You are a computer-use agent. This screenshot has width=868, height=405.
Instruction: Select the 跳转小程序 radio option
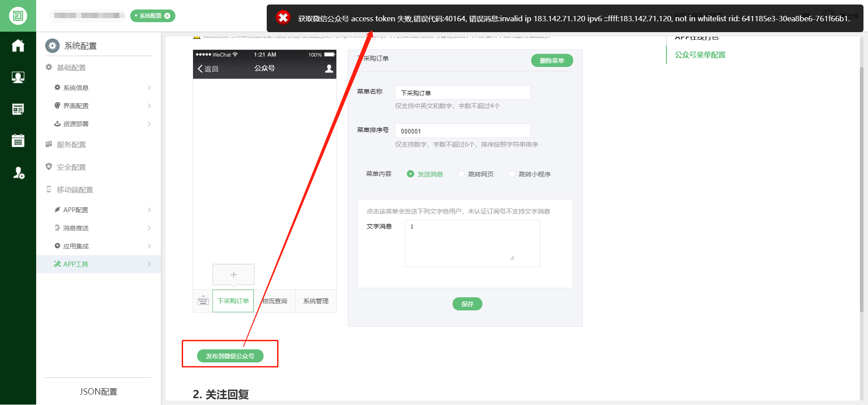(512, 174)
